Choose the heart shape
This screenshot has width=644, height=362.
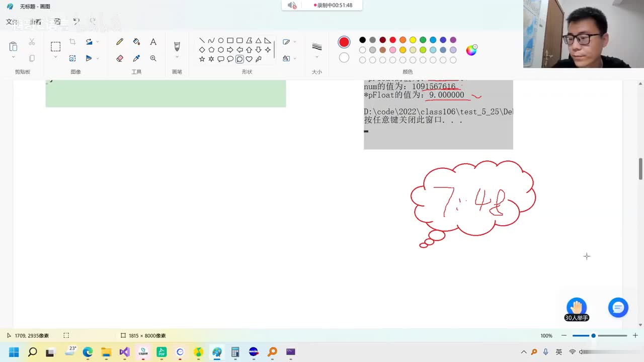click(x=249, y=59)
